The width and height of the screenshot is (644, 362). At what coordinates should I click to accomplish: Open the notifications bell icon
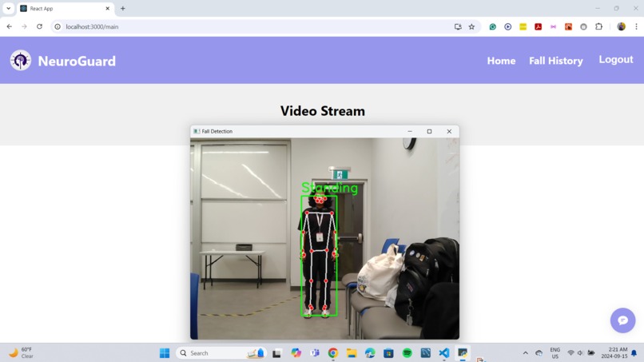pos(634,353)
